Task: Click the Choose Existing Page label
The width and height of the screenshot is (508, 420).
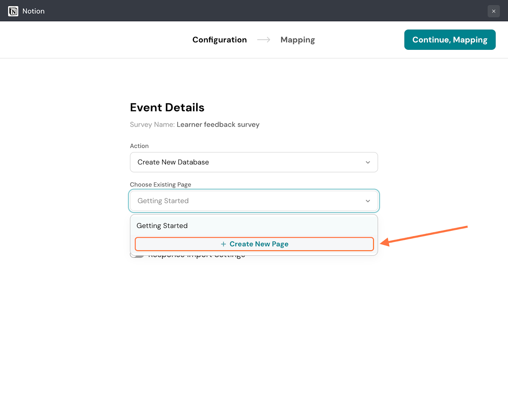Action: coord(160,185)
